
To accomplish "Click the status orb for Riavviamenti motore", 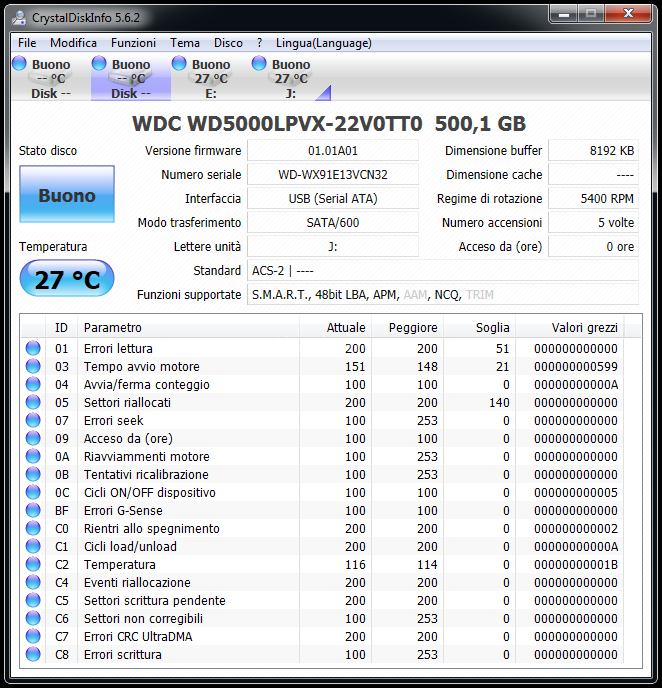I will tap(33, 456).
